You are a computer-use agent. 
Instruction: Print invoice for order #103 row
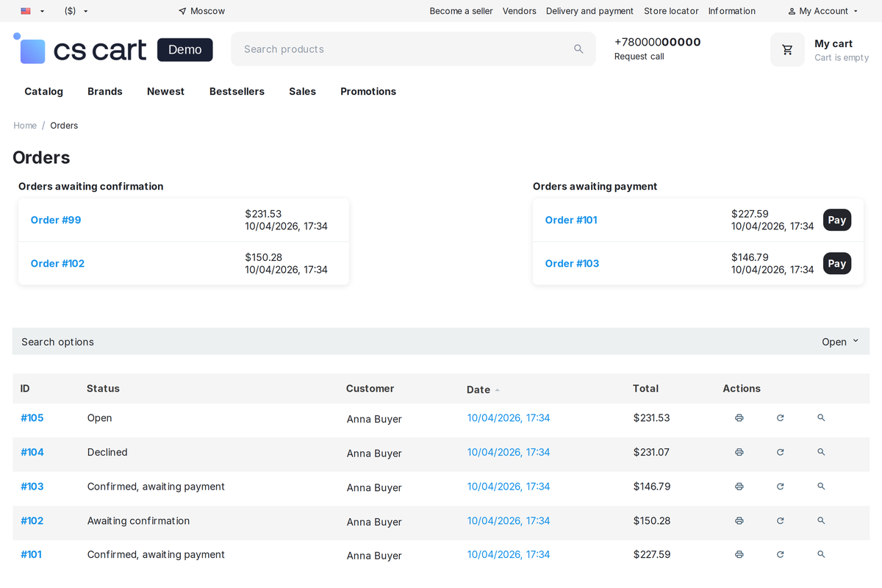(739, 487)
